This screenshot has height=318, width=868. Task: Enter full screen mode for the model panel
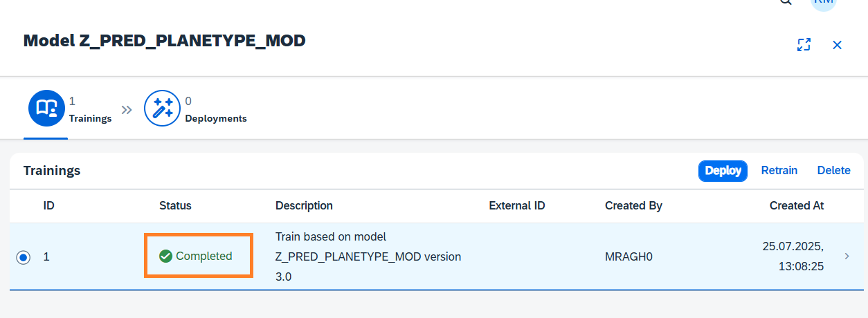804,45
